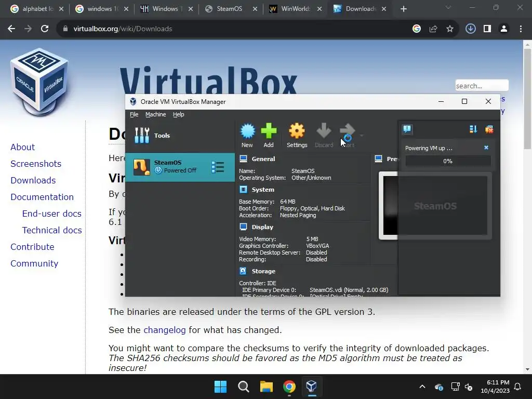
Task: Click the Storage section disk icon
Action: [x=243, y=271]
